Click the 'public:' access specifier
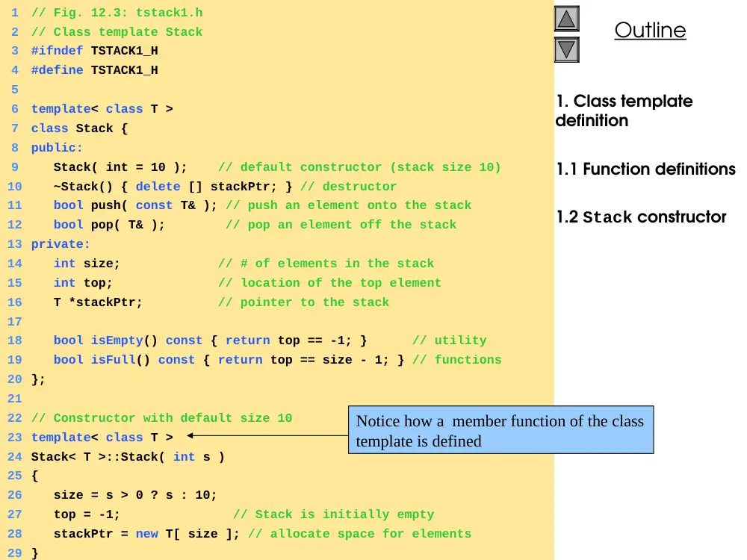This screenshot has height=560, width=747. 57,148
